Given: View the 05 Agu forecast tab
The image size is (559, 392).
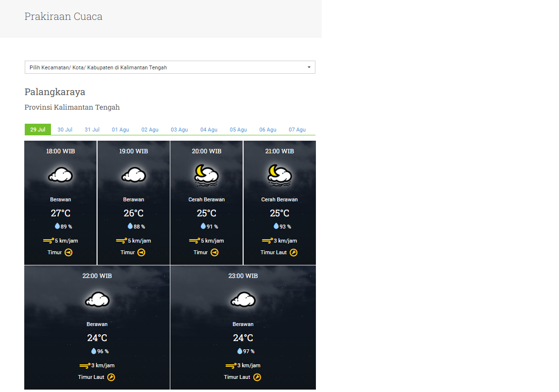Looking at the screenshot, I should pyautogui.click(x=238, y=130).
